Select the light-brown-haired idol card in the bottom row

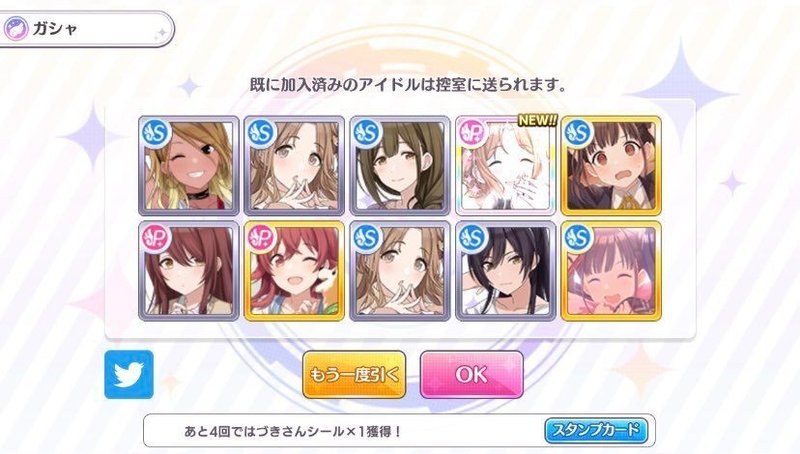click(x=400, y=271)
